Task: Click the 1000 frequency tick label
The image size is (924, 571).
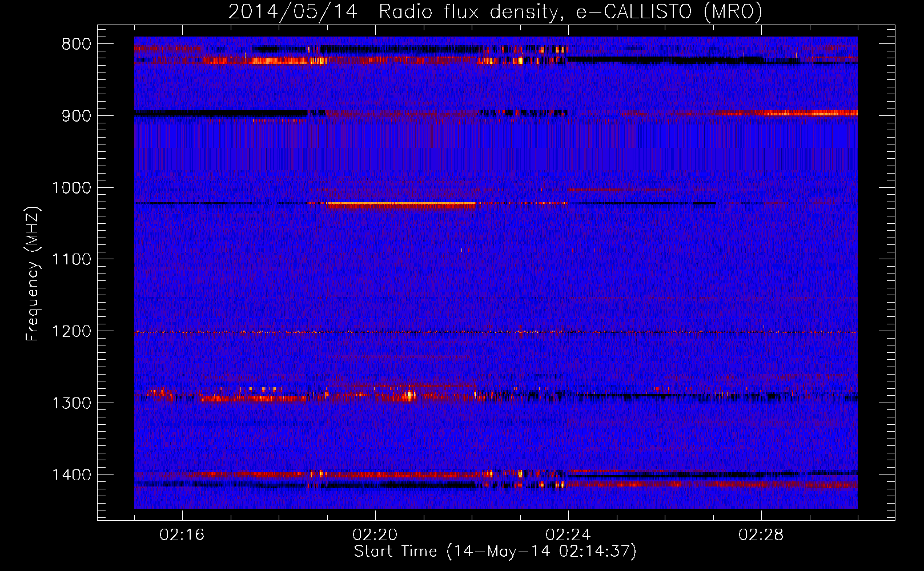Action: pyautogui.click(x=71, y=188)
